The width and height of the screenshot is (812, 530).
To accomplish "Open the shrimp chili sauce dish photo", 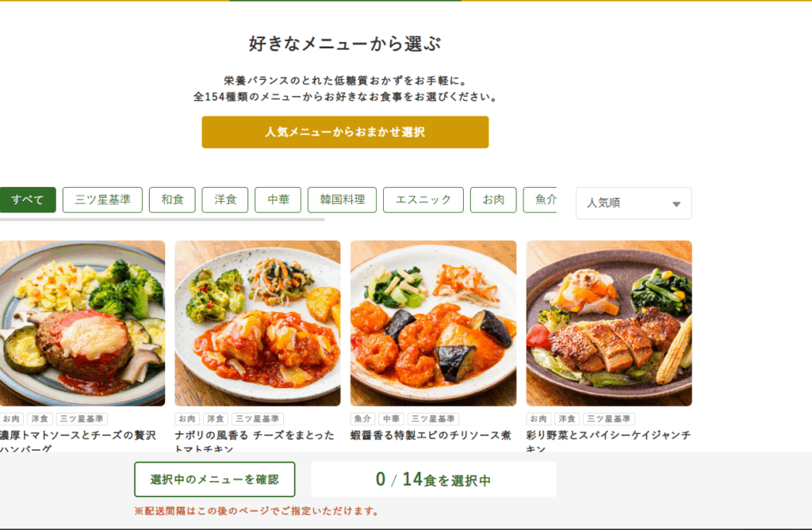I will coord(434,323).
